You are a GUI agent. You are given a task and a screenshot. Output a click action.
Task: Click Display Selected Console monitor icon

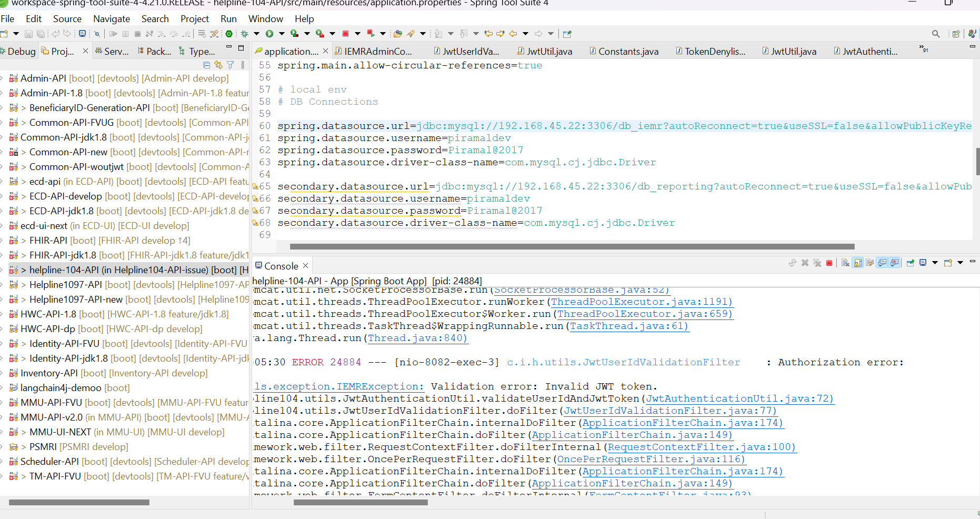pos(923,263)
